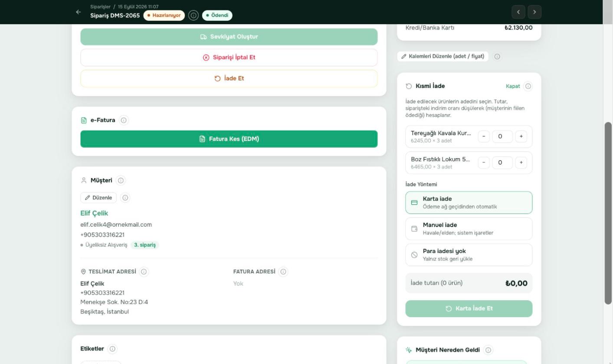
Task: Open customer Elif Çelik profile link
Action: tap(94, 213)
